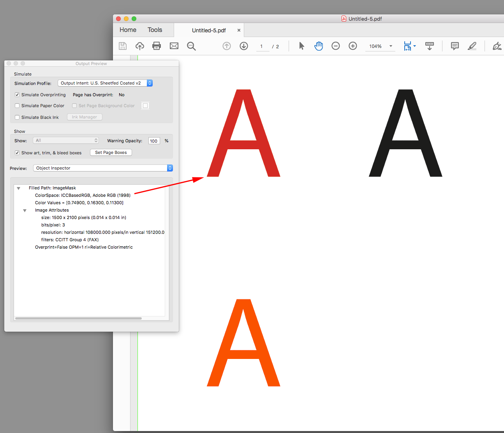The height and width of the screenshot is (433, 504).
Task: Click the black letter A on page
Action: coord(405,133)
